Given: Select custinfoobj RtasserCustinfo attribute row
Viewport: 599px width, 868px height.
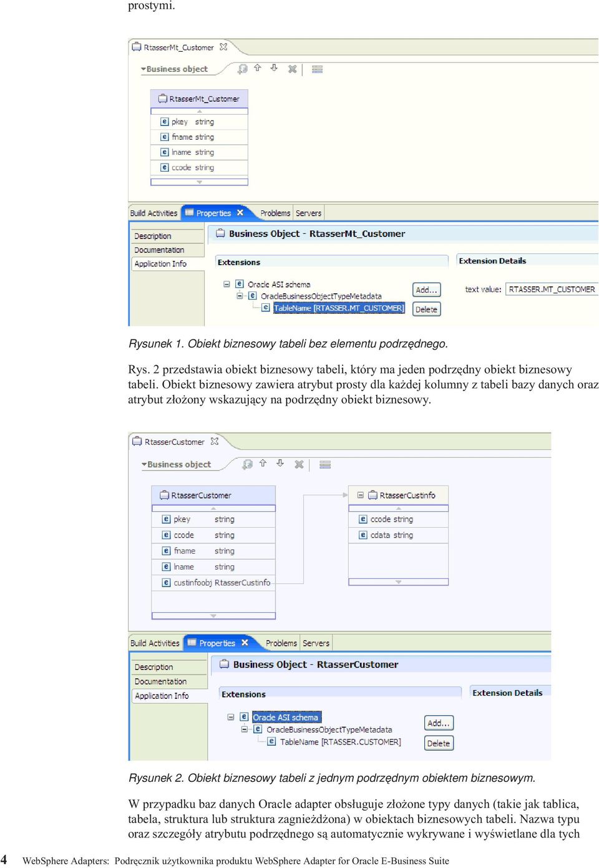Looking at the screenshot, I should 213,583.
